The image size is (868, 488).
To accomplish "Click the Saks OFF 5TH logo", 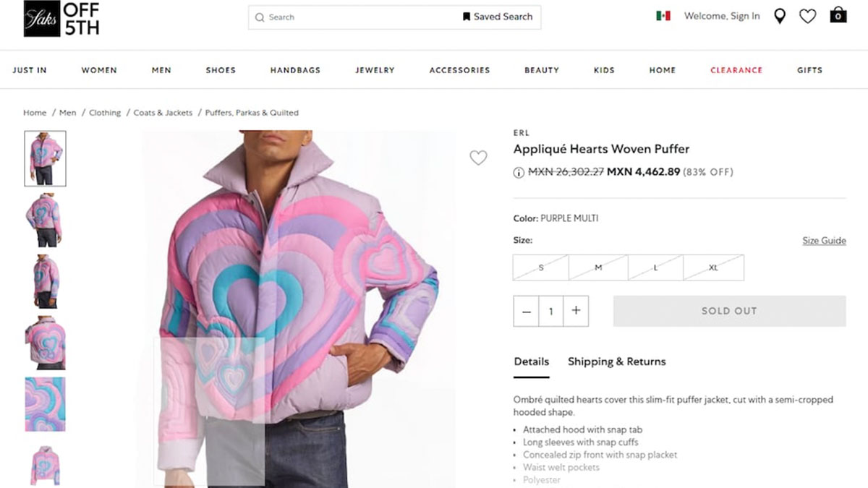I will tap(61, 19).
